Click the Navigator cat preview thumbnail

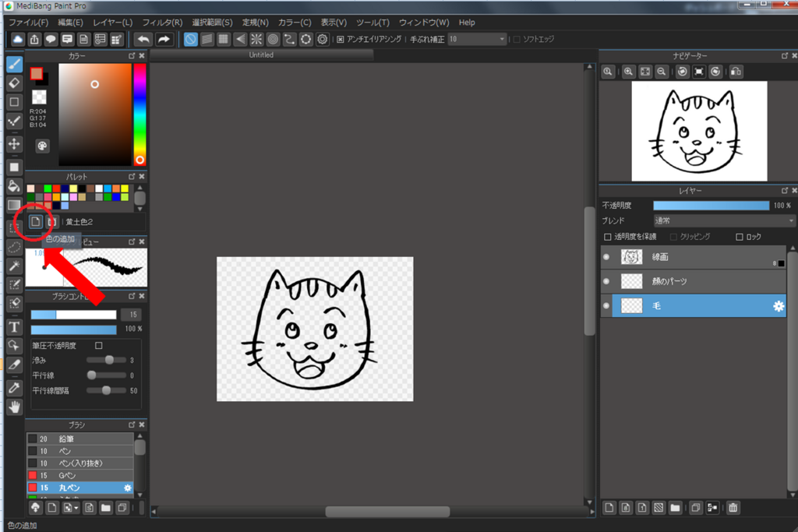pos(699,131)
